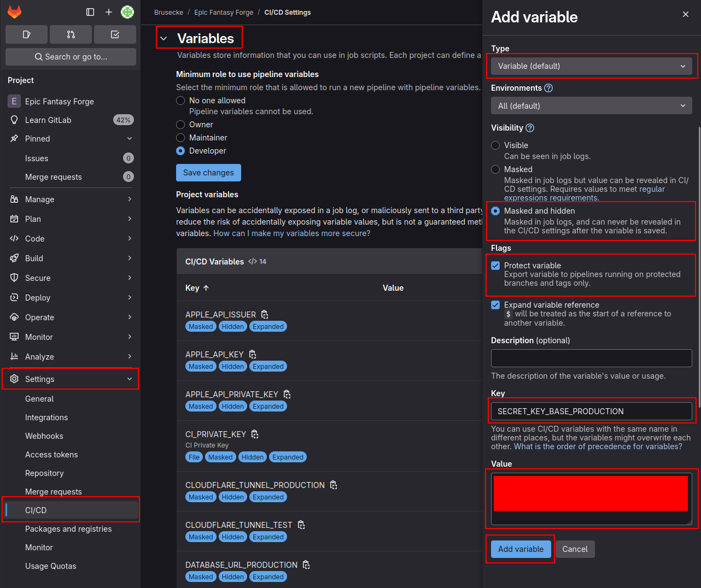Viewport: 701px width, 588px height.
Task: Open the to-do list icon
Action: (115, 34)
